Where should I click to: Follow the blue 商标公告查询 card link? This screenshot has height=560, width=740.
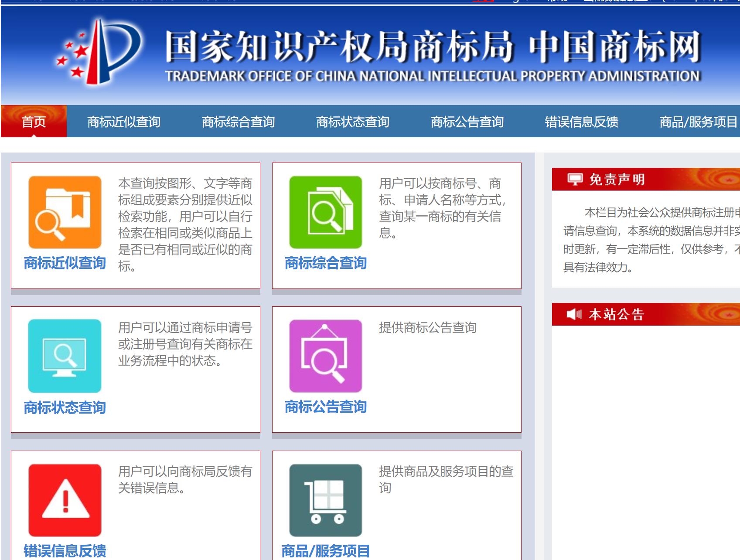[325, 407]
